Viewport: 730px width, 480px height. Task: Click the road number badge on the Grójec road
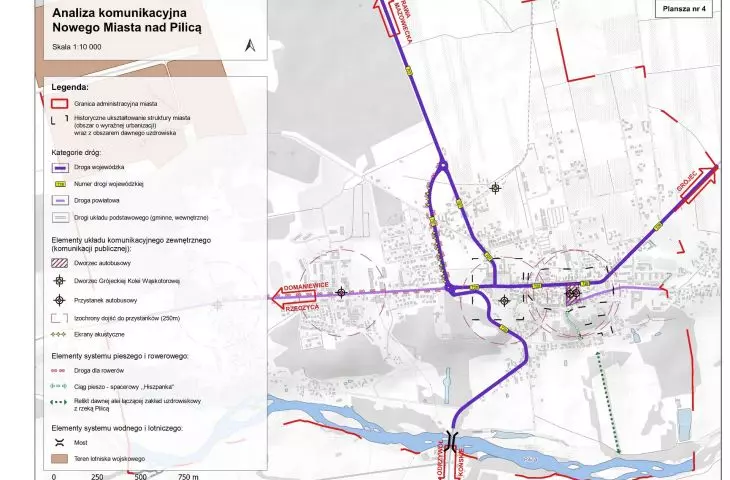click(x=657, y=227)
